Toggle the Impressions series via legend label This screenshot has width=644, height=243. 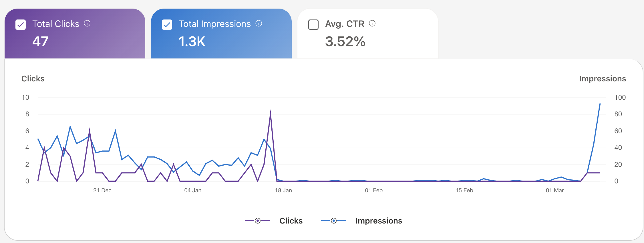pos(379,221)
